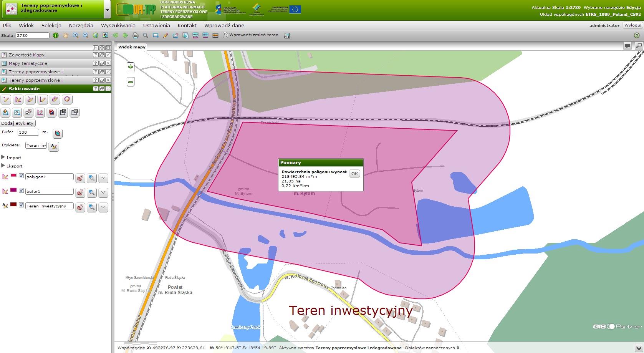Open the Plik menu
The width and height of the screenshot is (644, 353).
click(7, 25)
